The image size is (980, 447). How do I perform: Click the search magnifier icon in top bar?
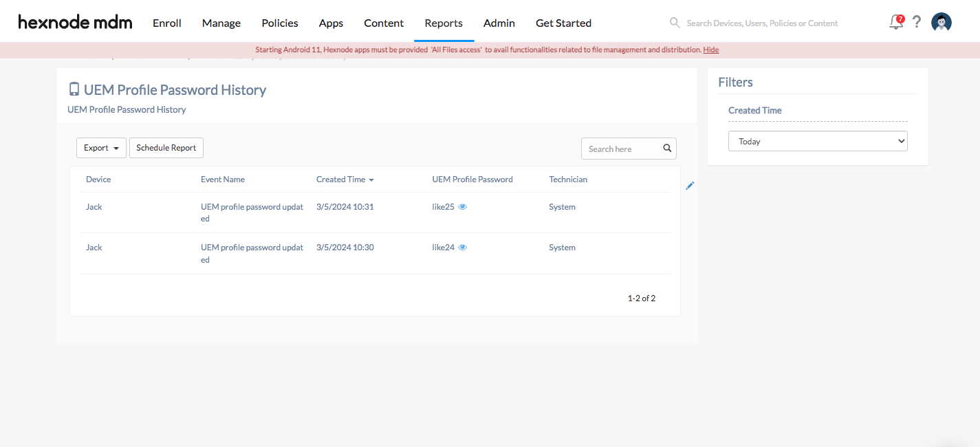pos(675,23)
